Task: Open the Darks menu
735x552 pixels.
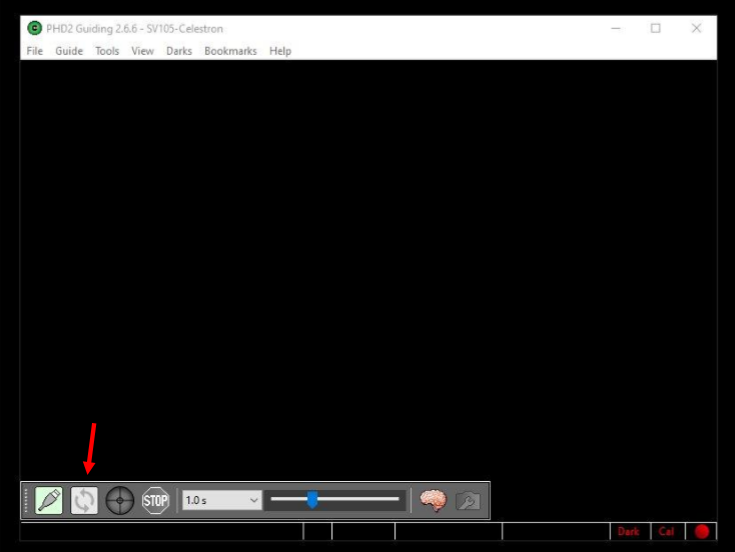Action: point(179,51)
